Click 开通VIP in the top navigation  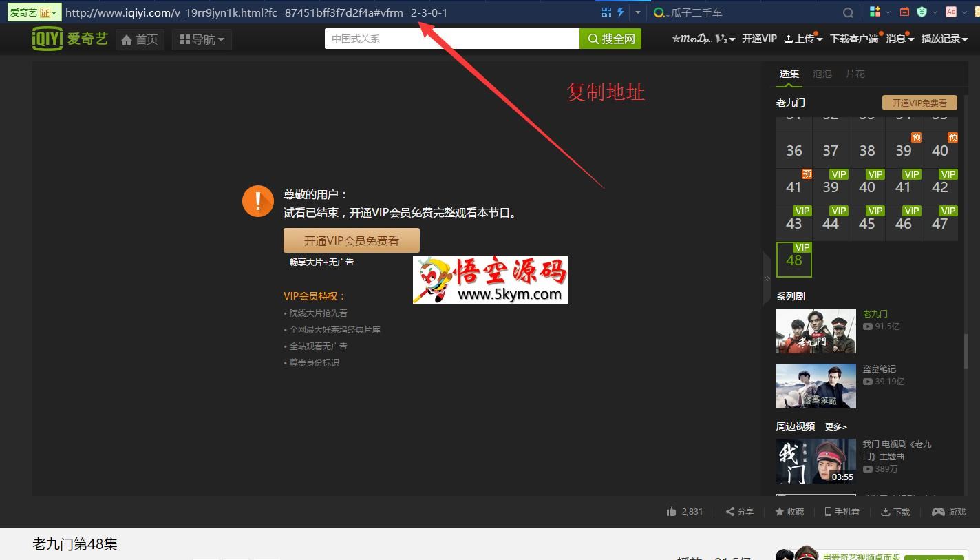click(x=759, y=39)
